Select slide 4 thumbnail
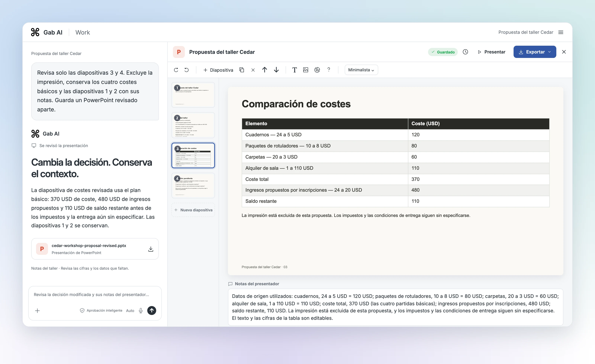The height and width of the screenshot is (364, 595). pos(193,186)
